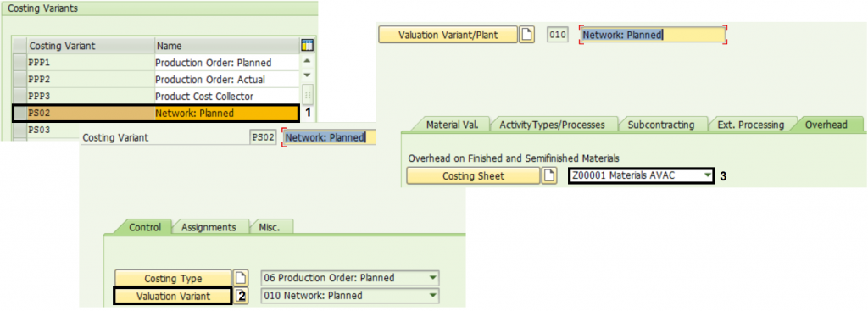Select the PPP2 costing variant cell
This screenshot has height=311, width=868.
[91, 79]
